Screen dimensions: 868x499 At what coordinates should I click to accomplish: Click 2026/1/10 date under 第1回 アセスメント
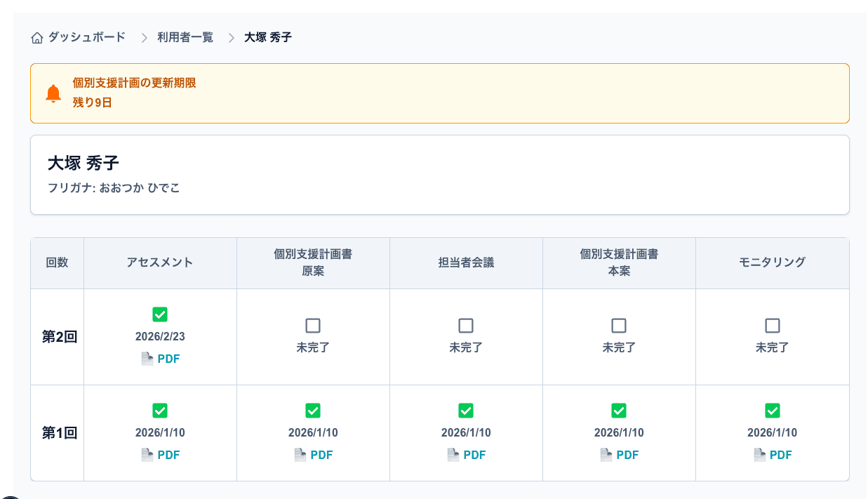pyautogui.click(x=160, y=433)
